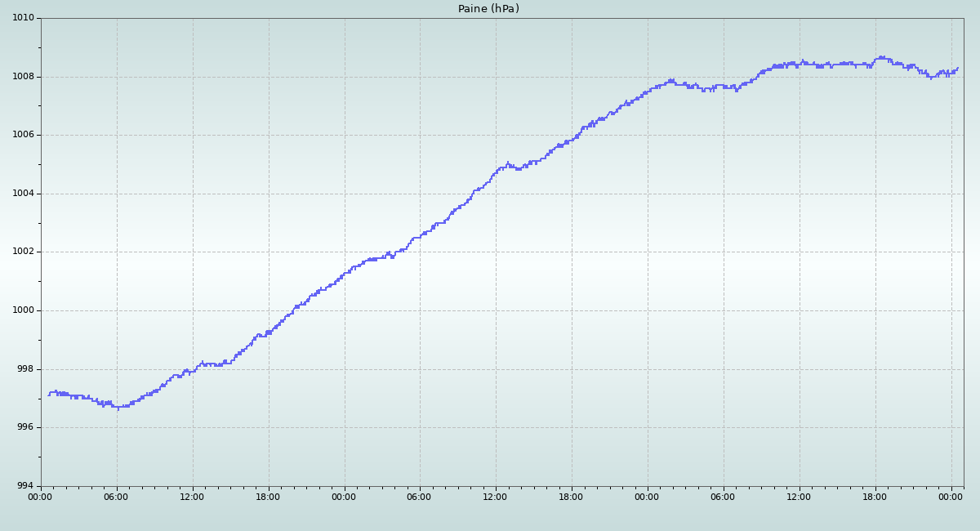Image resolution: width=980 pixels, height=531 pixels.
Task: Click the 994 y-axis label
Action: click(26, 486)
